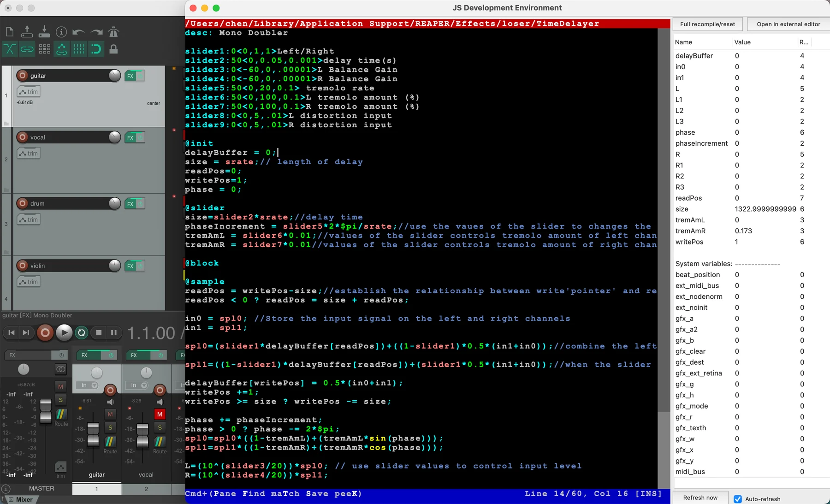Toggle record monitoring speaker on guitar strip
The width and height of the screenshot is (830, 504).
click(x=110, y=402)
